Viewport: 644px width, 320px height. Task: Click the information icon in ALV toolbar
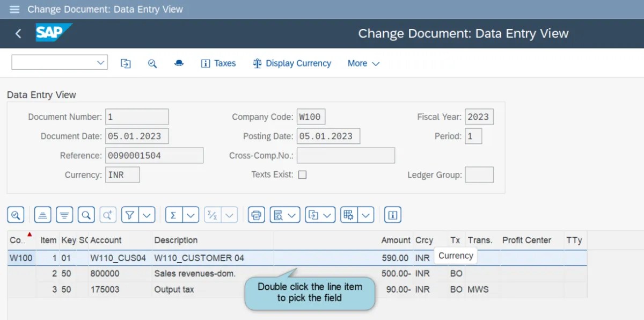click(x=393, y=215)
